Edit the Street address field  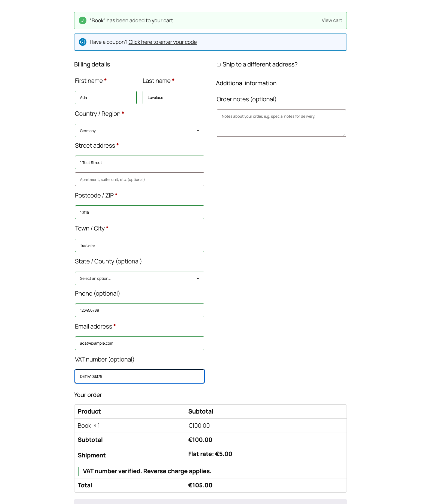[x=140, y=162]
